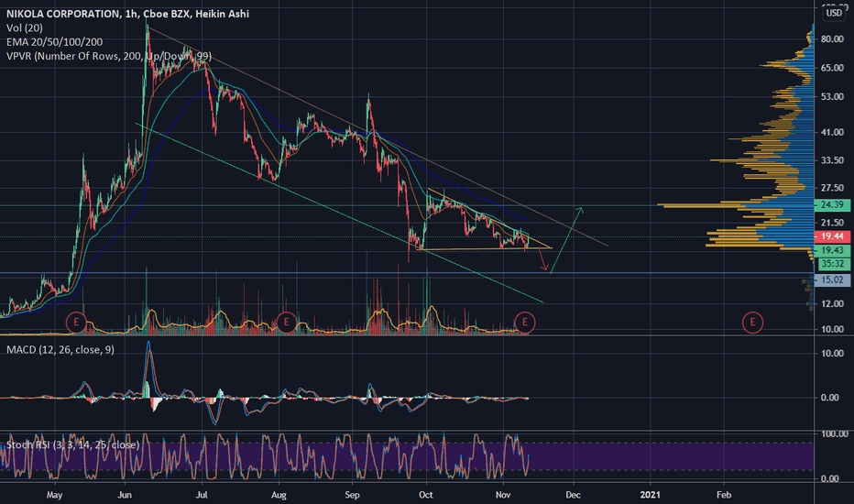Click the red 19.44 current price label
Viewport: 854px width, 504px height.
832,236
